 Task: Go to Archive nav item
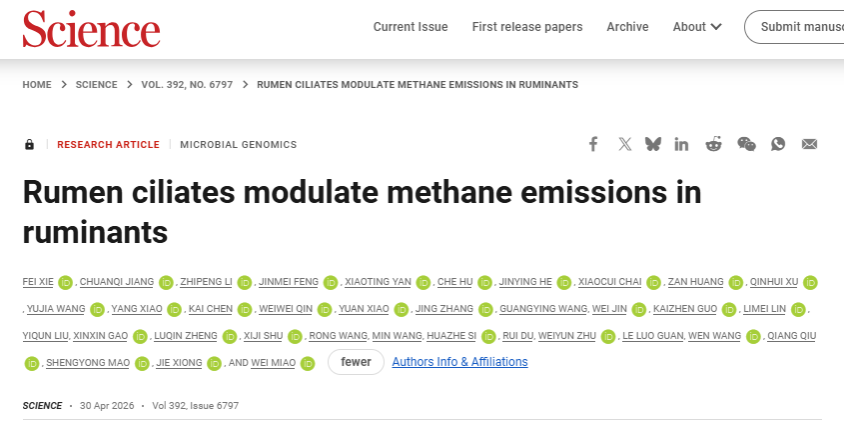coord(628,27)
